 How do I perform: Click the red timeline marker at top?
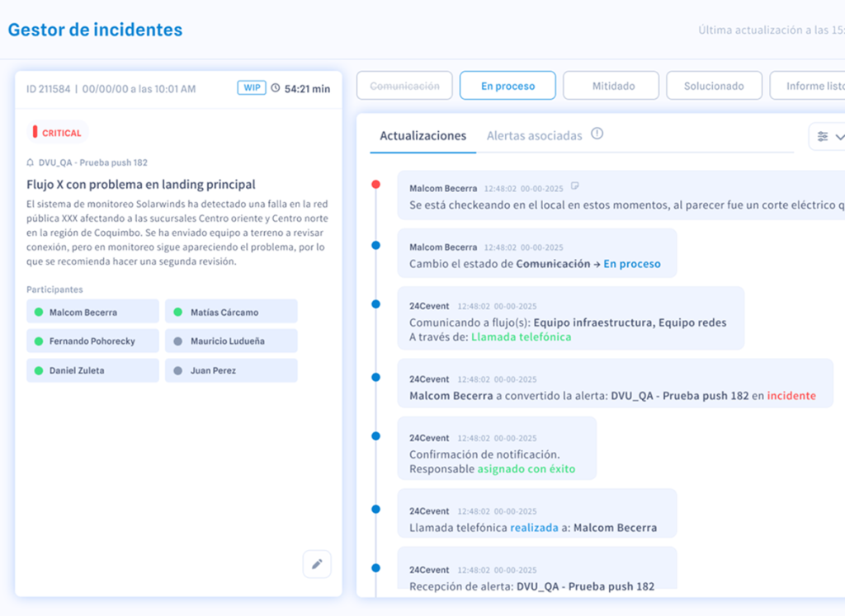tap(376, 185)
